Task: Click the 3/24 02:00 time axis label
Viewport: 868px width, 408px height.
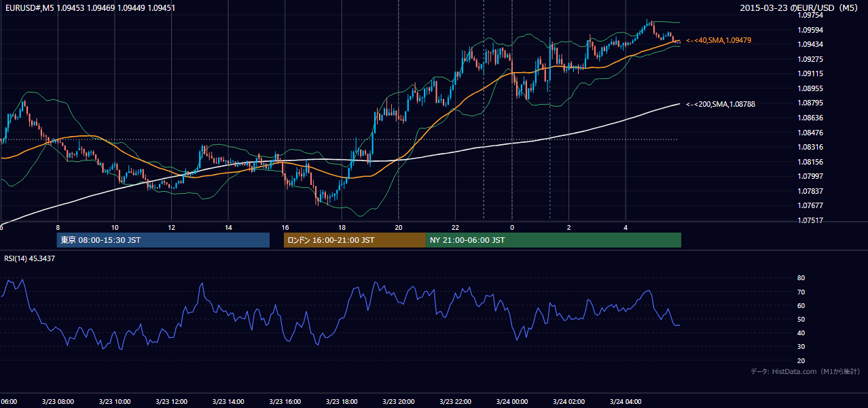Action: [x=570, y=402]
